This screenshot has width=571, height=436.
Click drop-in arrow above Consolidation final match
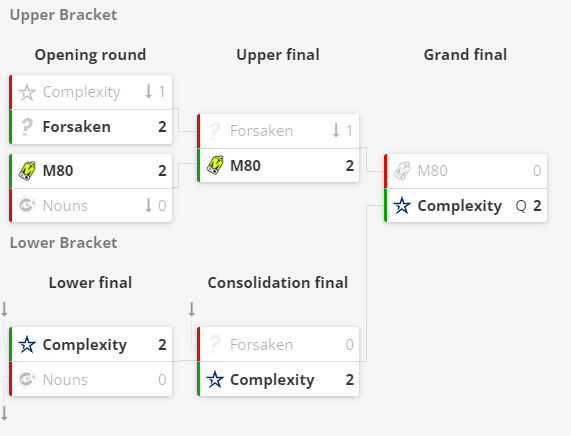click(192, 309)
